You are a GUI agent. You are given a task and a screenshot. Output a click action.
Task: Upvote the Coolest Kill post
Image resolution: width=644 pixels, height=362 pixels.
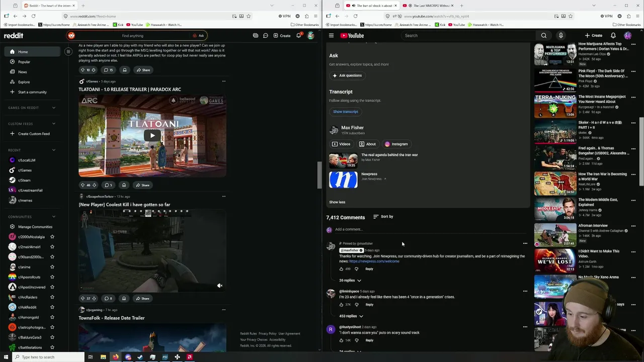tap(83, 298)
